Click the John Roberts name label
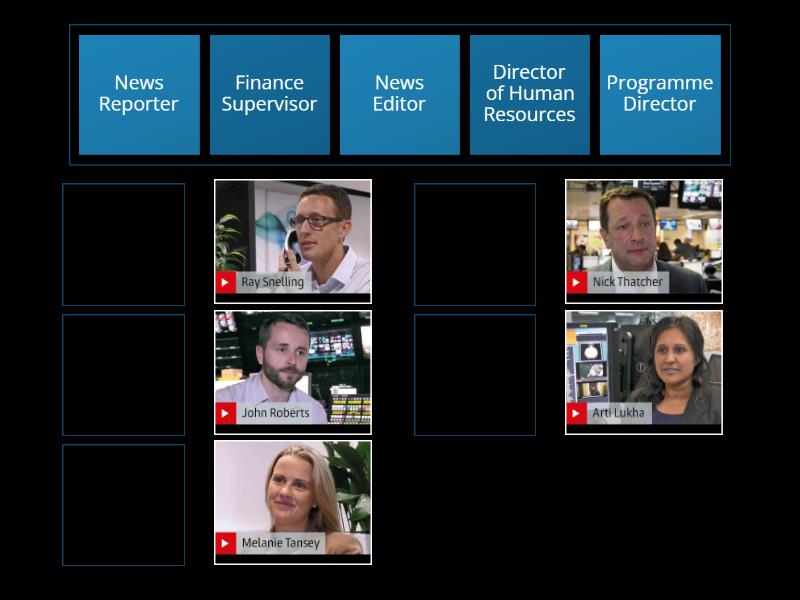Screen dimensions: 800x600 [x=276, y=413]
